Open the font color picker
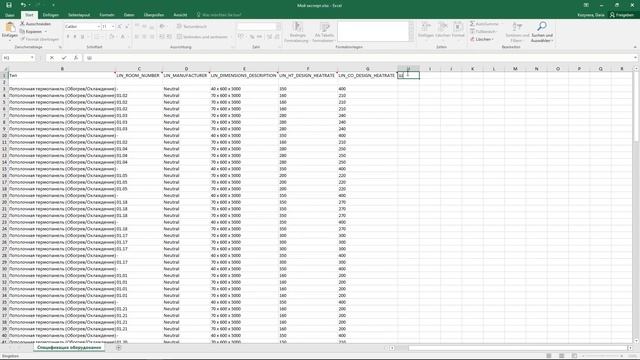The width and height of the screenshot is (640, 360). pyautogui.click(x=122, y=37)
